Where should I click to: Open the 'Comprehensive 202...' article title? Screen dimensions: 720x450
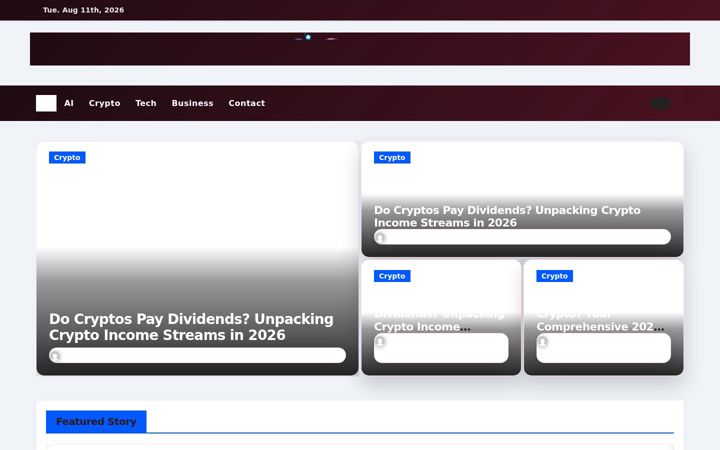[600, 321]
